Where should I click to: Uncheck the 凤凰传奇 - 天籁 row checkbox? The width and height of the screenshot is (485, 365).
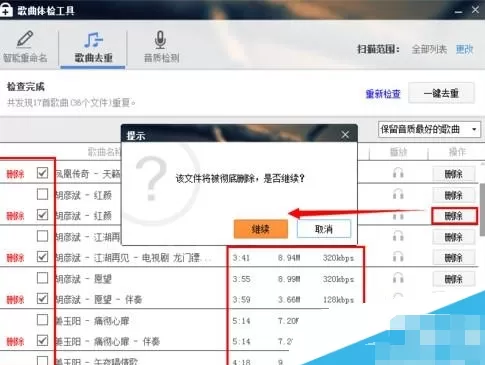(42, 173)
